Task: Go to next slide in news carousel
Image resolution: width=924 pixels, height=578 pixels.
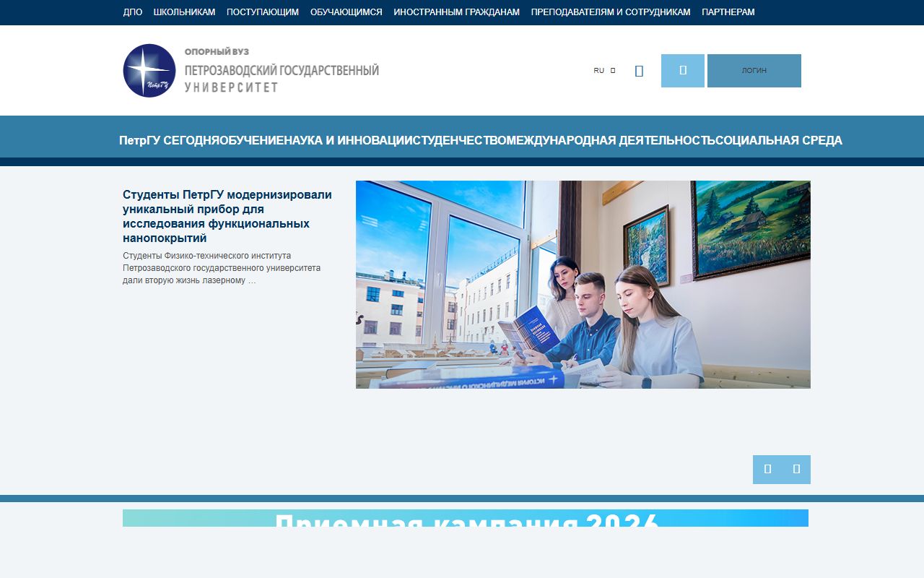Action: click(x=796, y=470)
